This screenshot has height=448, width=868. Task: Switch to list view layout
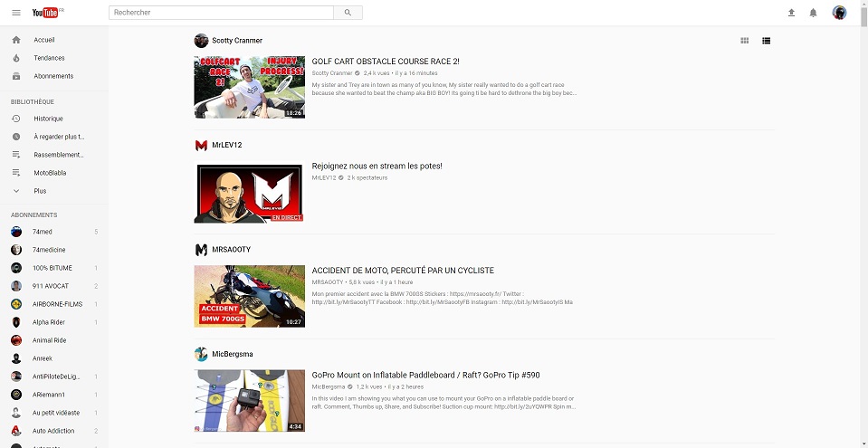(766, 41)
